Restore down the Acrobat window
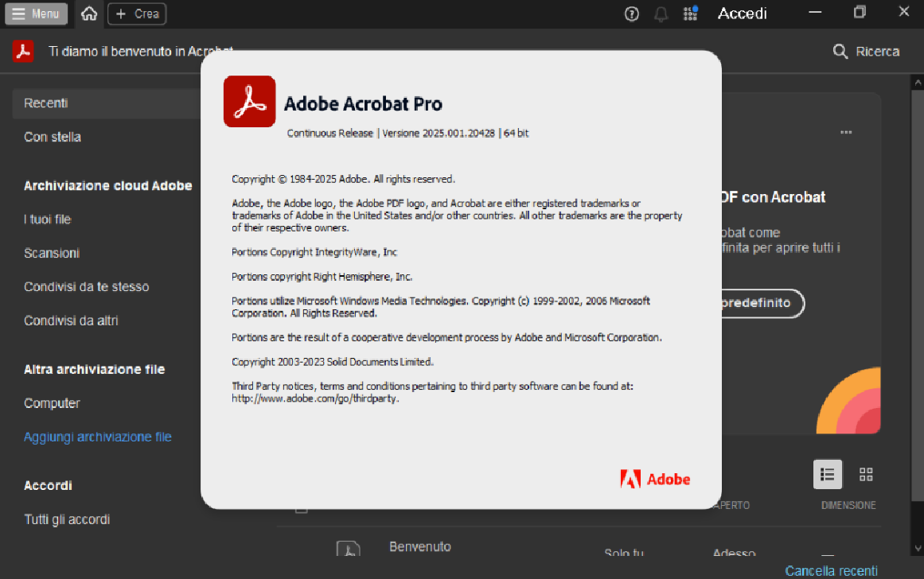Image resolution: width=924 pixels, height=579 pixels. [860, 13]
